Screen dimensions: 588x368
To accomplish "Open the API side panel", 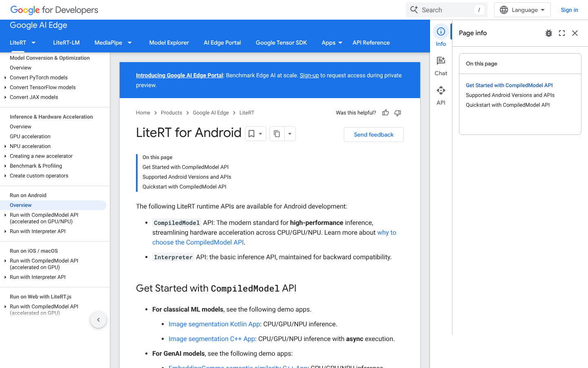I will tap(441, 96).
